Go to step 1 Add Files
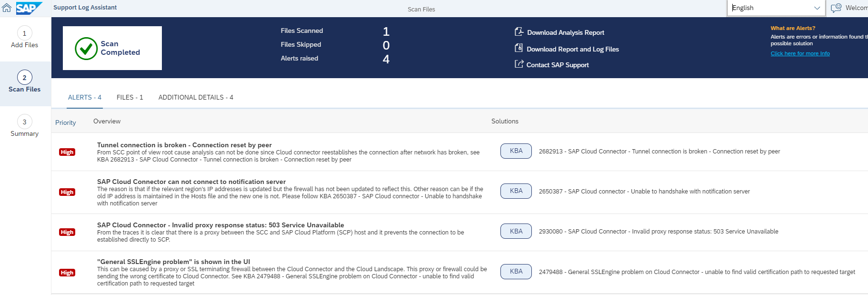This screenshot has width=868, height=295. click(25, 38)
